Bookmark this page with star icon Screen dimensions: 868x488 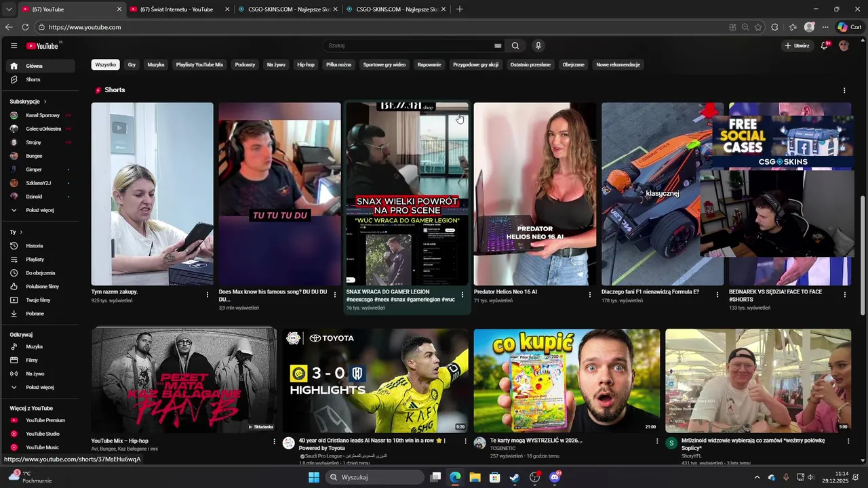coord(758,27)
